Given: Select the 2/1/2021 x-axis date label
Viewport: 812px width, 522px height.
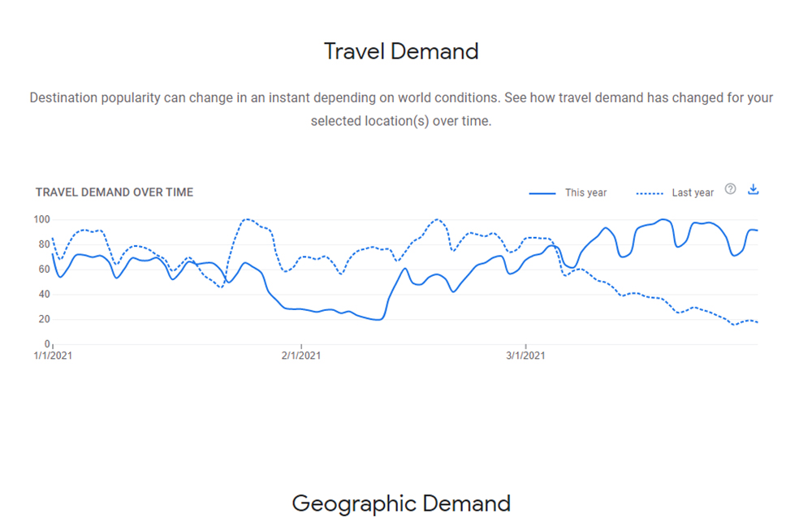Looking at the screenshot, I should tap(301, 356).
